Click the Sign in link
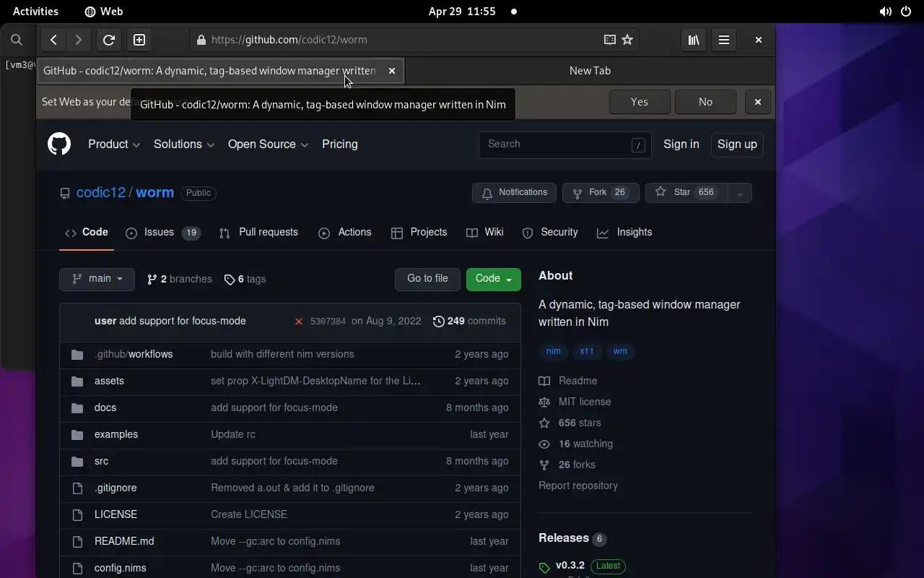Image resolution: width=924 pixels, height=578 pixels. pos(681,144)
